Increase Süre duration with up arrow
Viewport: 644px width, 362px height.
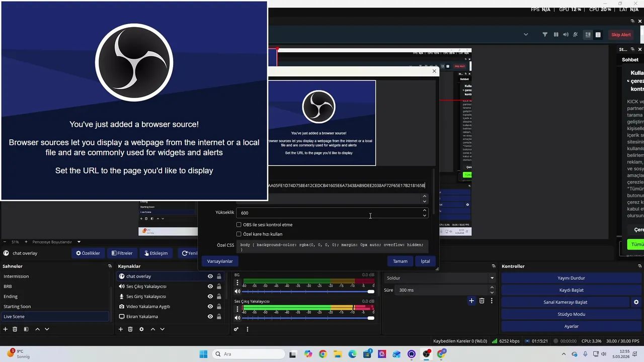tap(492, 288)
